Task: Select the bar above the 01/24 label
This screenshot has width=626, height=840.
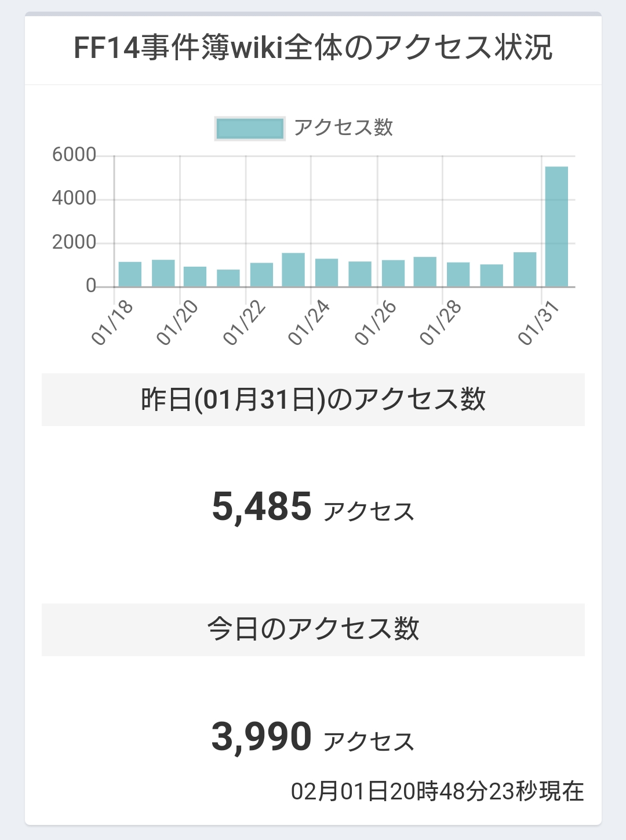Action: [x=326, y=272]
